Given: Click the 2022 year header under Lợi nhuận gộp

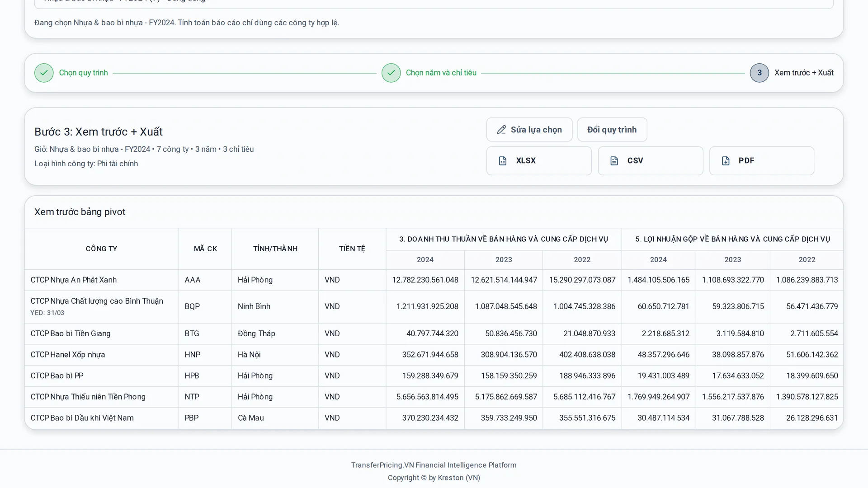Looking at the screenshot, I should pos(807,260).
